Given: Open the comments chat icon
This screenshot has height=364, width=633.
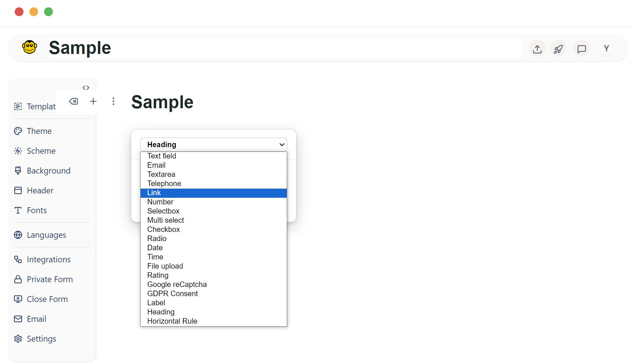Looking at the screenshot, I should click(582, 48).
